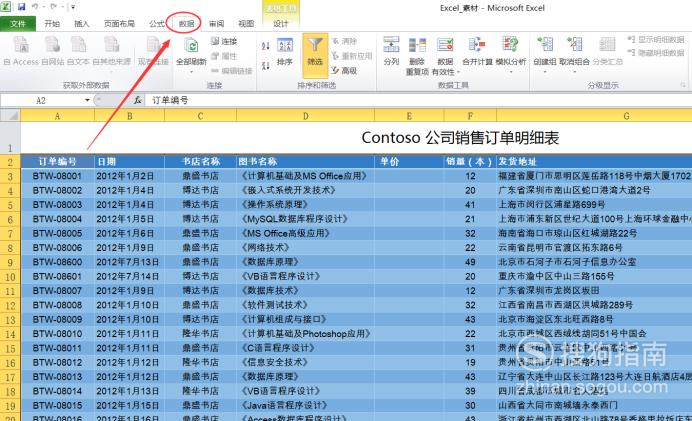Screen dimensions: 692x421
Task: Click the 编辑链接 button
Action: click(x=231, y=71)
